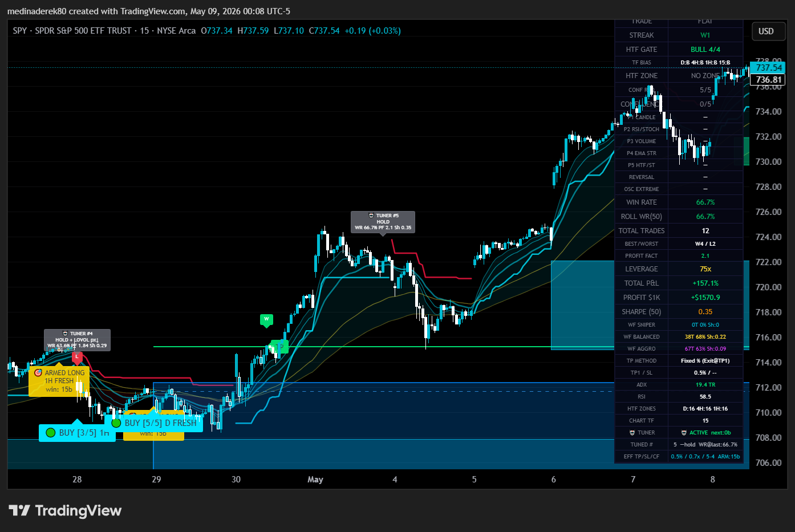The height and width of the screenshot is (532, 795).
Task: Click the 30 date on time axis
Action: tap(236, 480)
